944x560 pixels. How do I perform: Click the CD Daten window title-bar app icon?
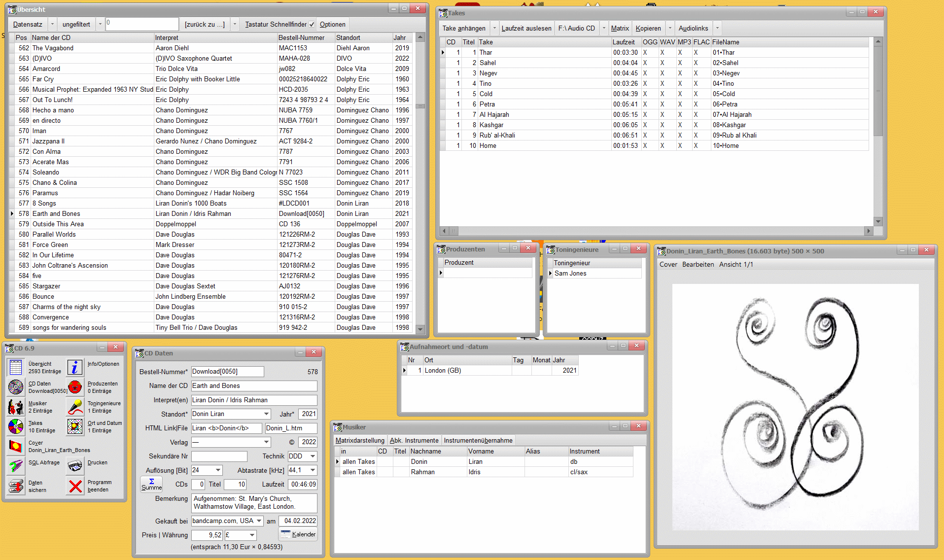pyautogui.click(x=139, y=353)
